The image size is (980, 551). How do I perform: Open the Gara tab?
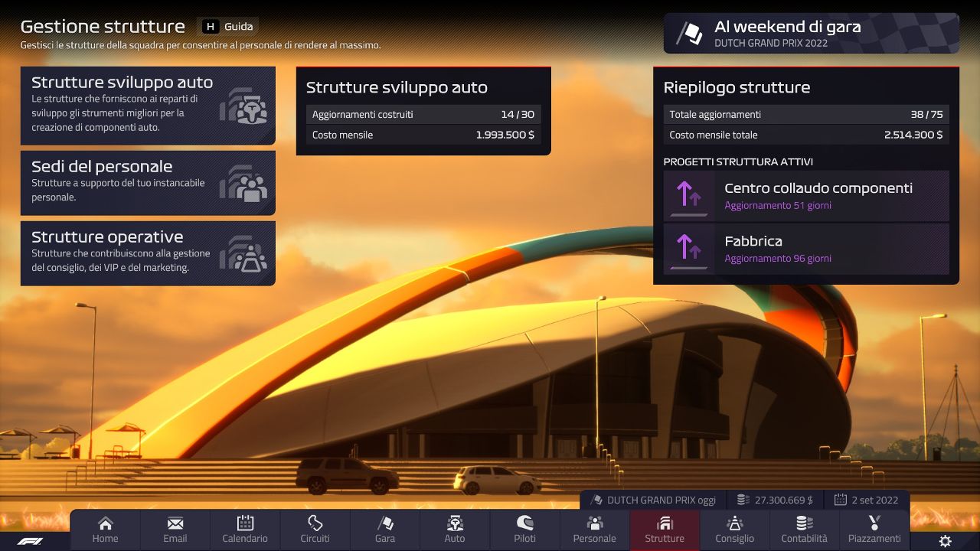point(385,530)
